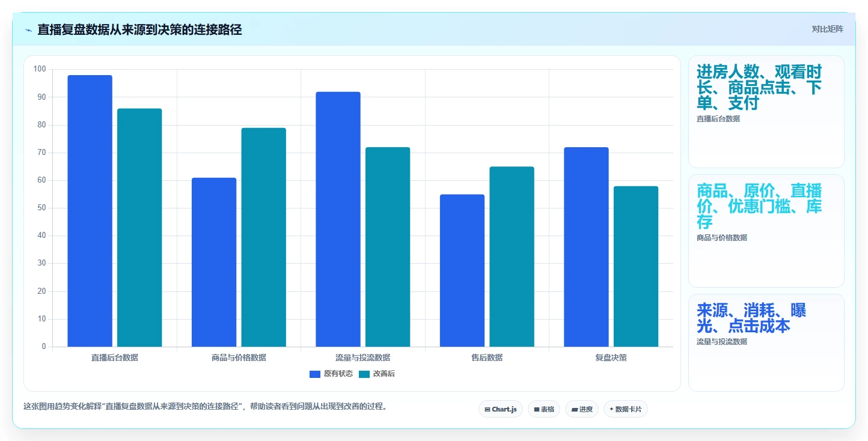Click the 原有状态 bar for 商品与价格数据

click(214, 262)
